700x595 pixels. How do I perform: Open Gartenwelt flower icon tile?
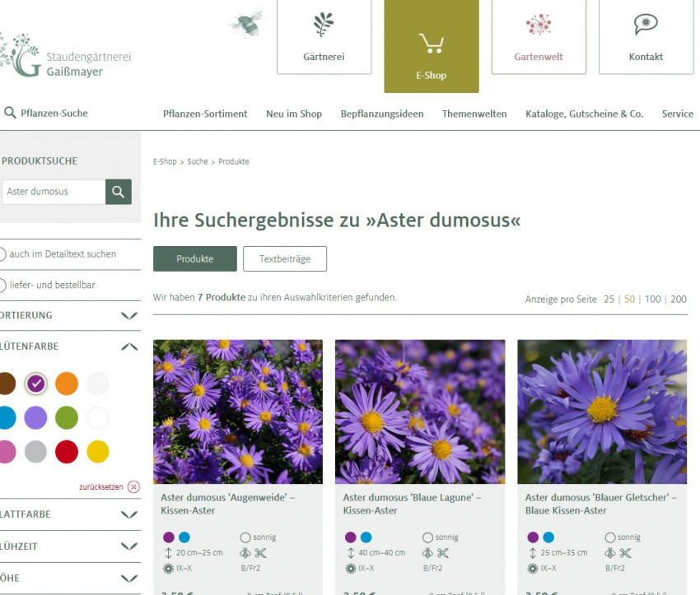pos(539,36)
